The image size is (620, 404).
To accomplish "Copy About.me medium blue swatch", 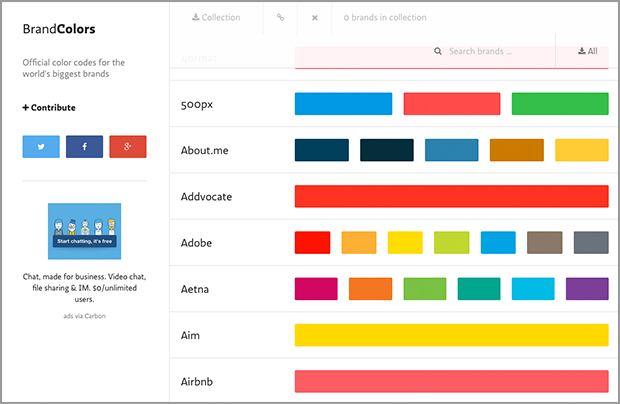I will (452, 150).
